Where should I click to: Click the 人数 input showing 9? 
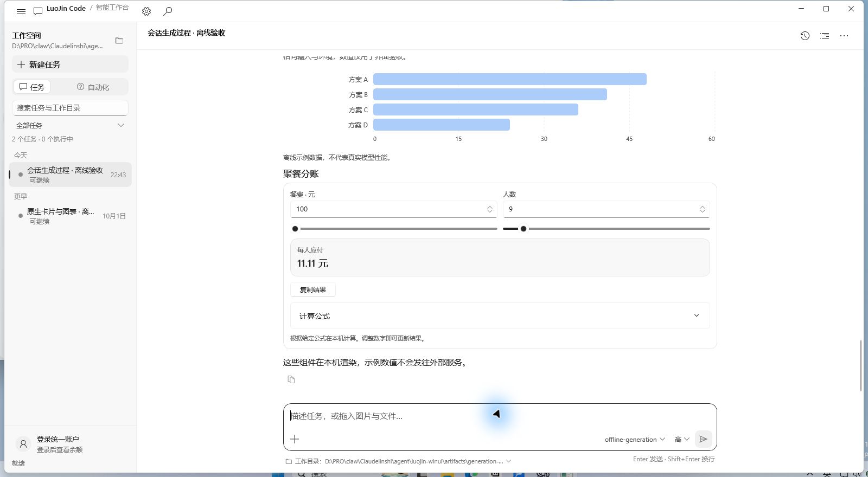tap(607, 209)
